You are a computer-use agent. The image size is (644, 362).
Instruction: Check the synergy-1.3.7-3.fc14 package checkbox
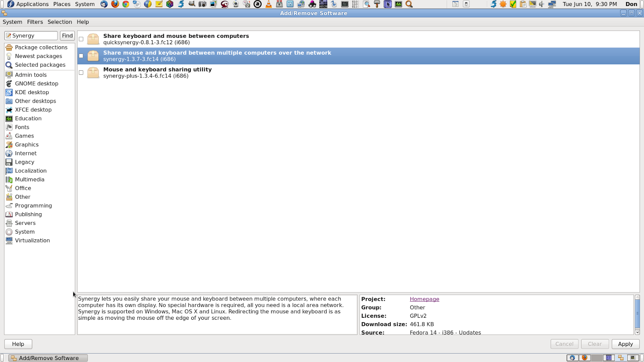tap(81, 56)
